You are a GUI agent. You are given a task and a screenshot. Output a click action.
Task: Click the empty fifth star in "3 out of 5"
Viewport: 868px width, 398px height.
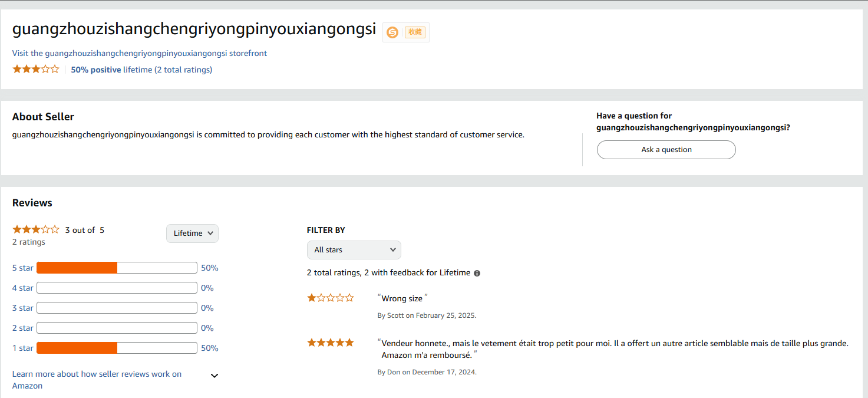55,229
